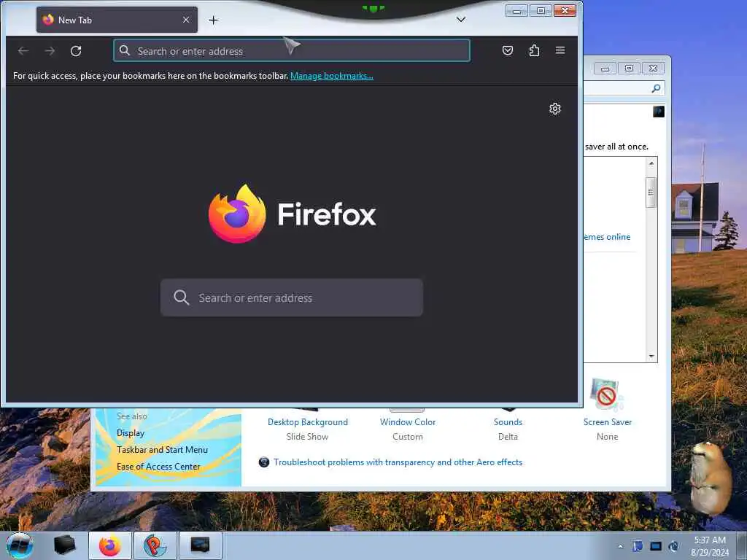The width and height of the screenshot is (747, 560).
Task: Open Troubleshoot transparency and Aero effects link
Action: (x=398, y=462)
